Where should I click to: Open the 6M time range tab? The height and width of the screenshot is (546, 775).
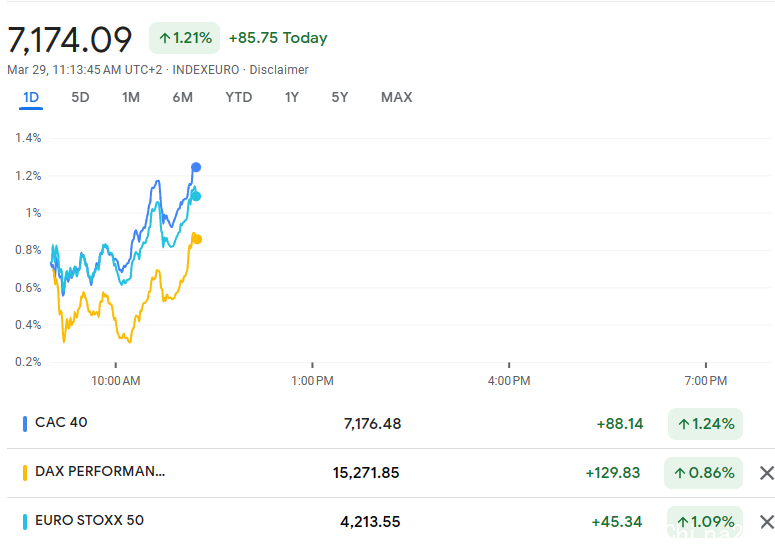[182, 97]
